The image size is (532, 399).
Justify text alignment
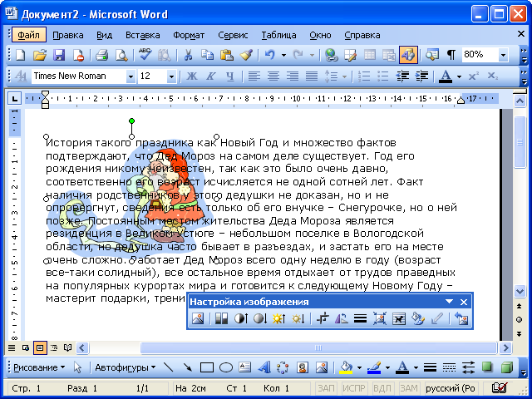click(312, 76)
